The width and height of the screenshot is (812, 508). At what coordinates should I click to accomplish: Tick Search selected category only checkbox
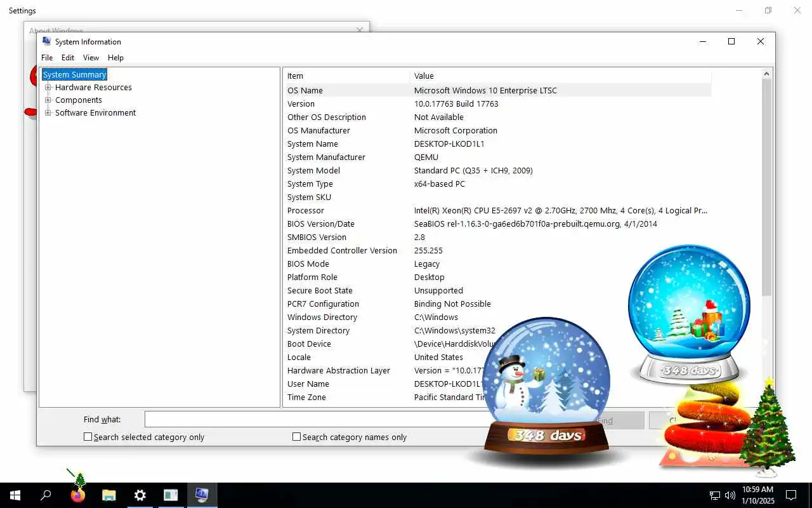click(x=88, y=437)
